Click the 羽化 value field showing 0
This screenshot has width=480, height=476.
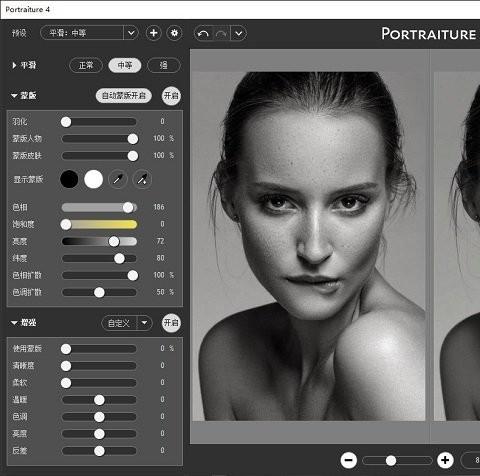point(162,121)
